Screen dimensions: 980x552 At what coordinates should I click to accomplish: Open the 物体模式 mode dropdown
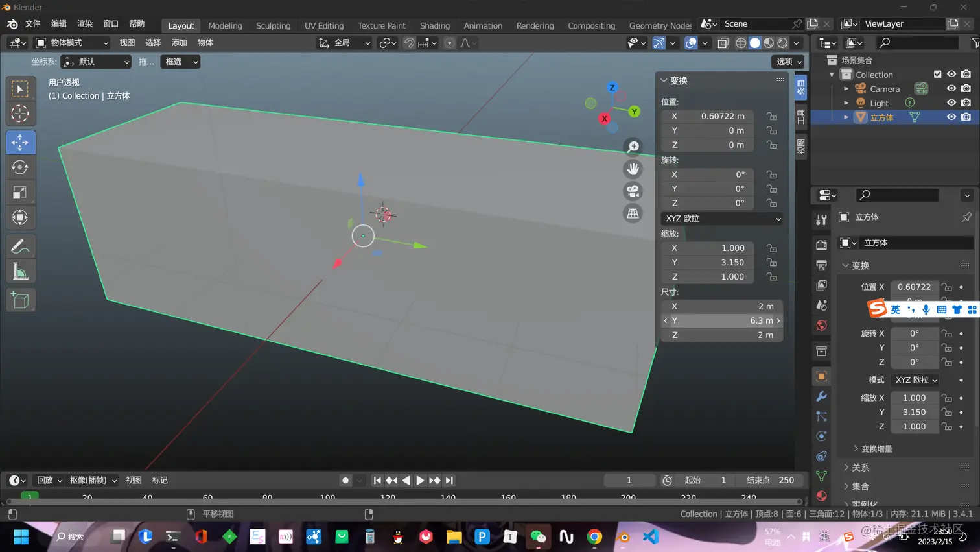72,43
